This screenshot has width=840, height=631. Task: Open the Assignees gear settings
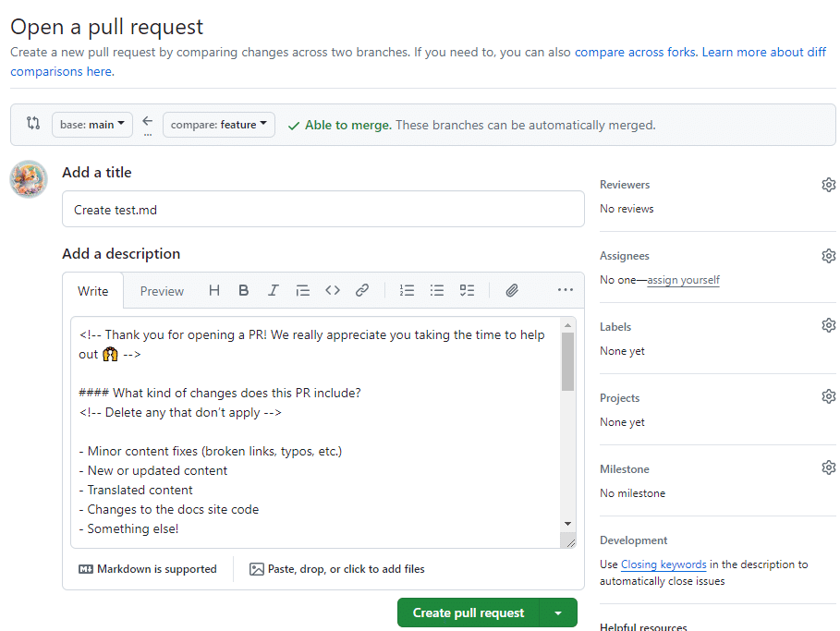click(x=829, y=256)
